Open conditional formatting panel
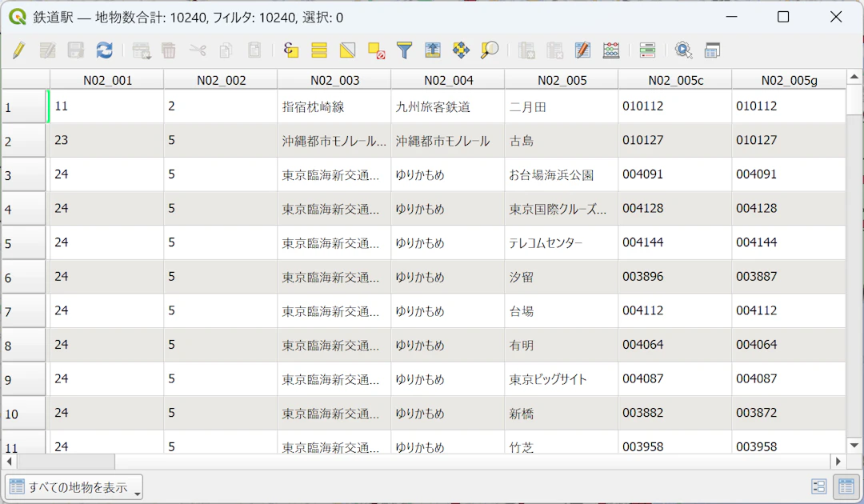Screen dimensions: 864x504 [647, 50]
